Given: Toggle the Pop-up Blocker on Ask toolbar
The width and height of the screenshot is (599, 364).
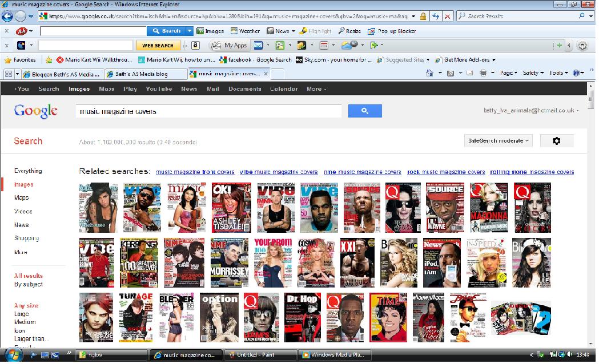Looking at the screenshot, I should click(392, 31).
